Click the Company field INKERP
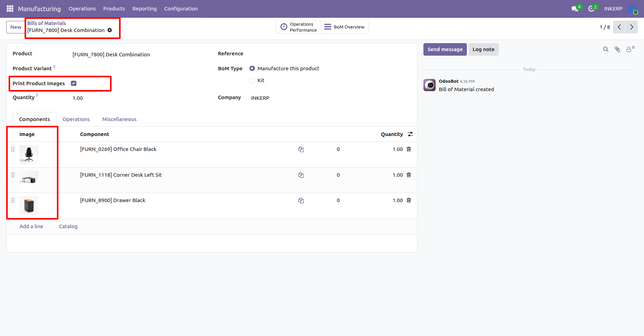 [x=260, y=98]
